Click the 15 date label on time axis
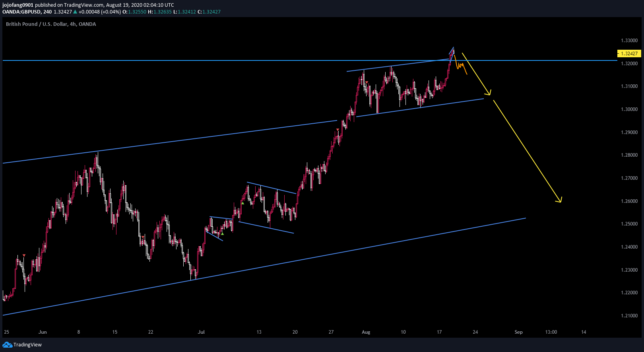Image resolution: width=644 pixels, height=352 pixels. pos(115,332)
